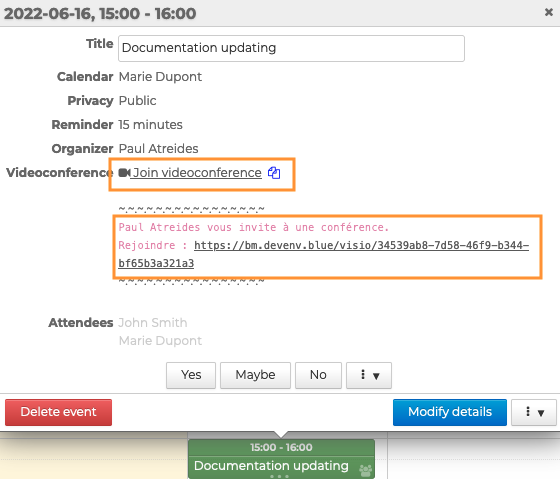Close the event details popup
Viewport: 560px width, 479px height.
click(x=549, y=13)
